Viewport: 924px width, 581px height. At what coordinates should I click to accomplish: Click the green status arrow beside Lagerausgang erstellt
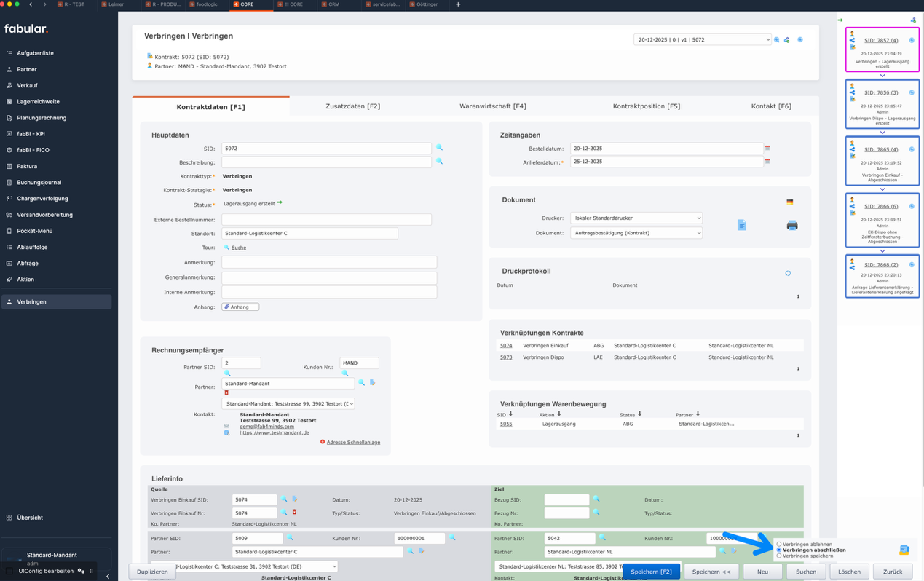click(x=280, y=203)
